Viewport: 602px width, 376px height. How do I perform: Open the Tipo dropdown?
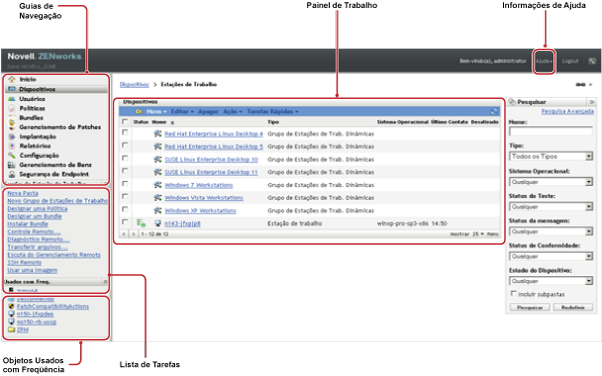pos(551,156)
